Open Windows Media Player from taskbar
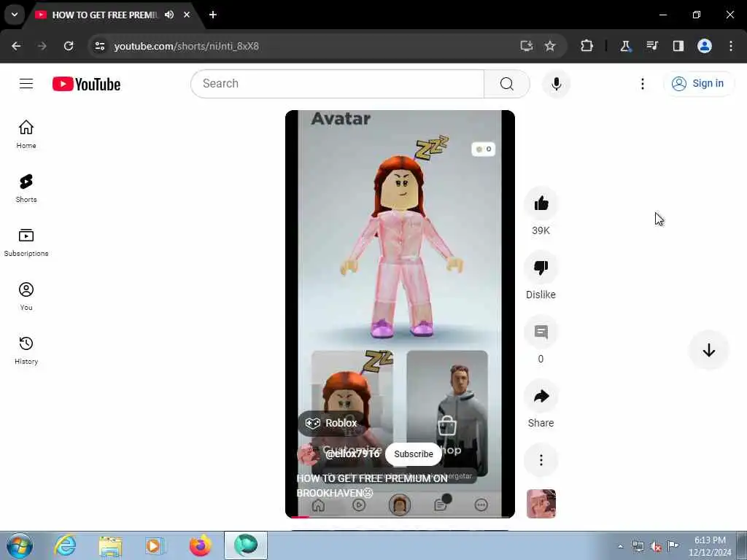Viewport: 747px width, 560px height. tap(154, 545)
